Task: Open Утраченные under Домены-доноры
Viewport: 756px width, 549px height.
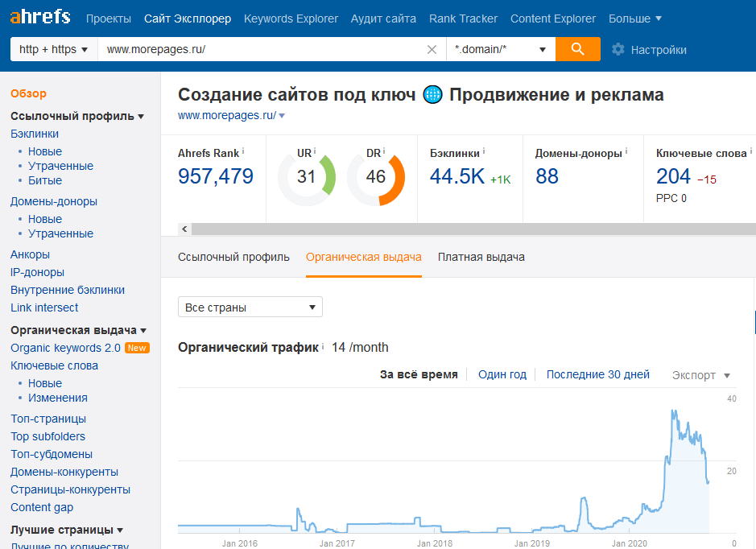Action: click(x=60, y=233)
